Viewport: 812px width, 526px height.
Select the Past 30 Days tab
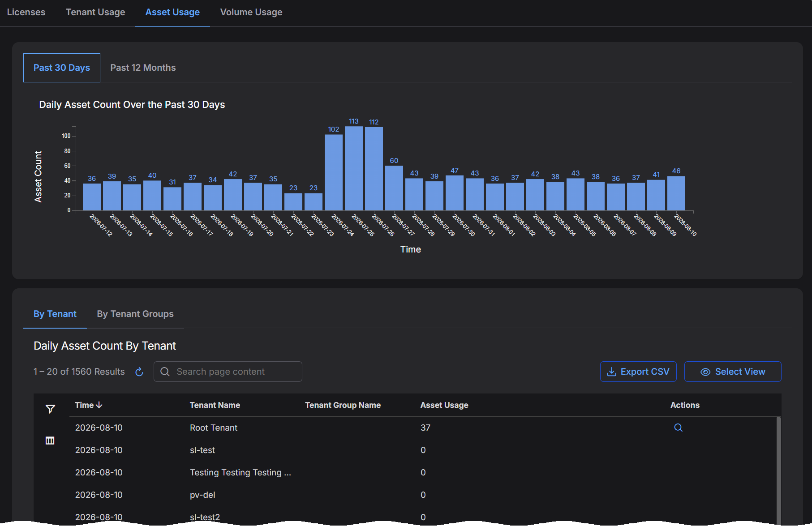point(62,68)
